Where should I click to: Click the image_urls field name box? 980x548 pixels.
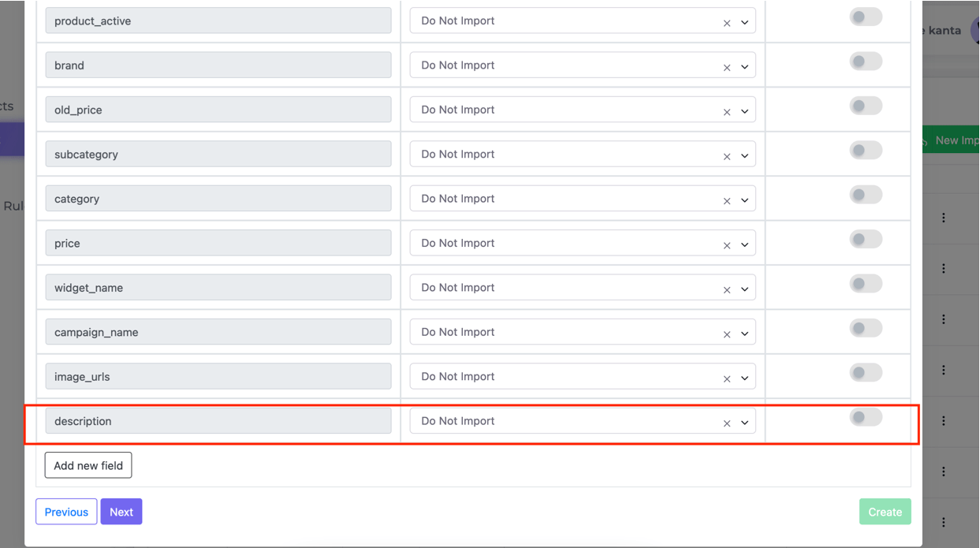(x=218, y=377)
